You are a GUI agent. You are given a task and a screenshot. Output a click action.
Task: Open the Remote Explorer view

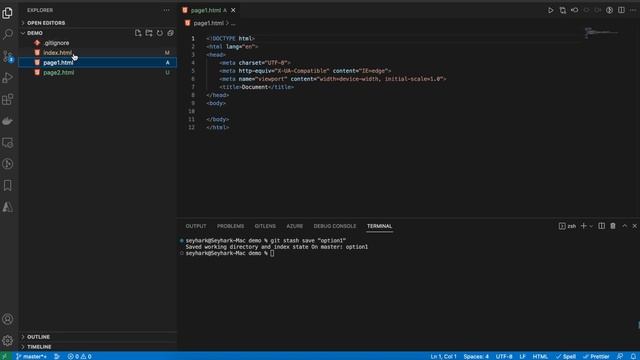[x=7, y=142]
